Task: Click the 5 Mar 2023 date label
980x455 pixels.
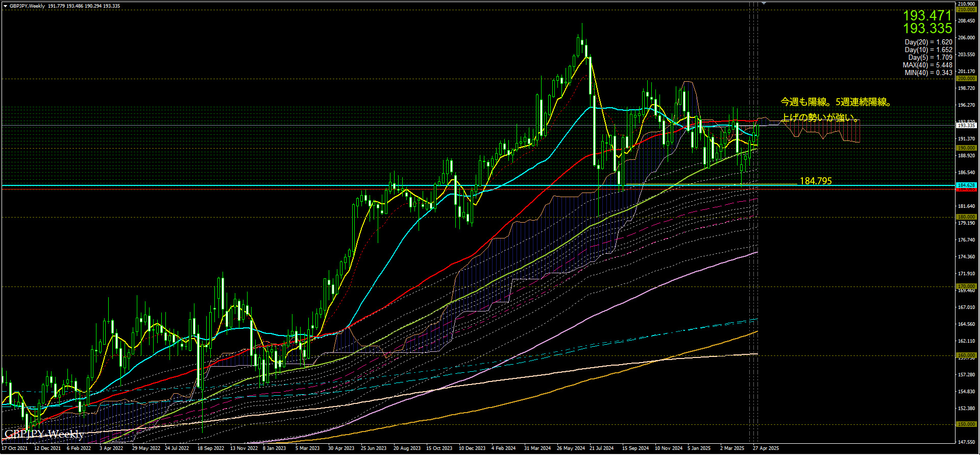Action: click(307, 448)
